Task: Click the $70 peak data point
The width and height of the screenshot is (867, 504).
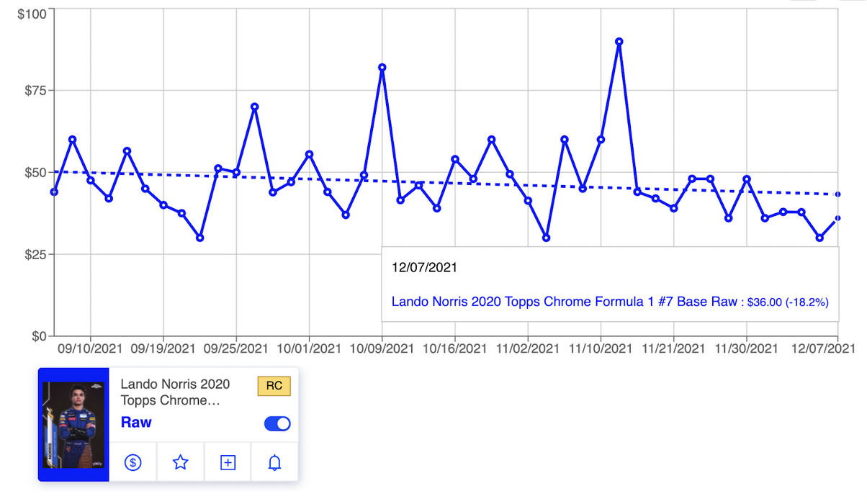Action: pos(254,107)
